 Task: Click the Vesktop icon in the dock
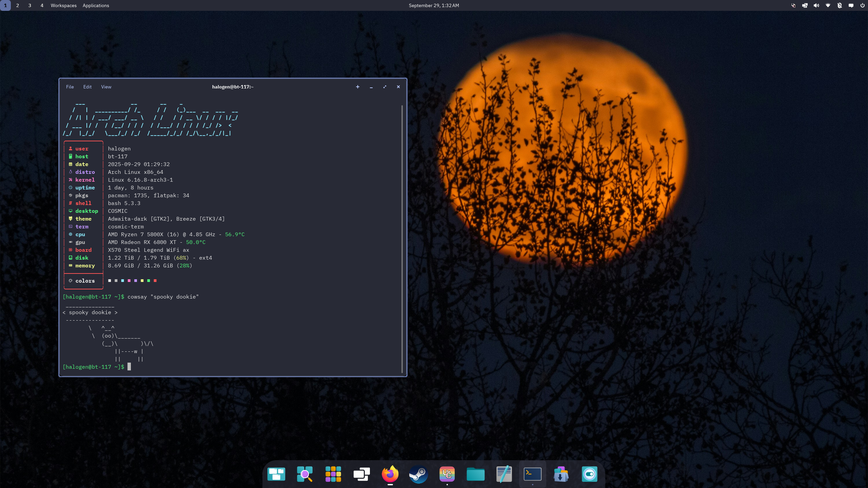coord(447,474)
